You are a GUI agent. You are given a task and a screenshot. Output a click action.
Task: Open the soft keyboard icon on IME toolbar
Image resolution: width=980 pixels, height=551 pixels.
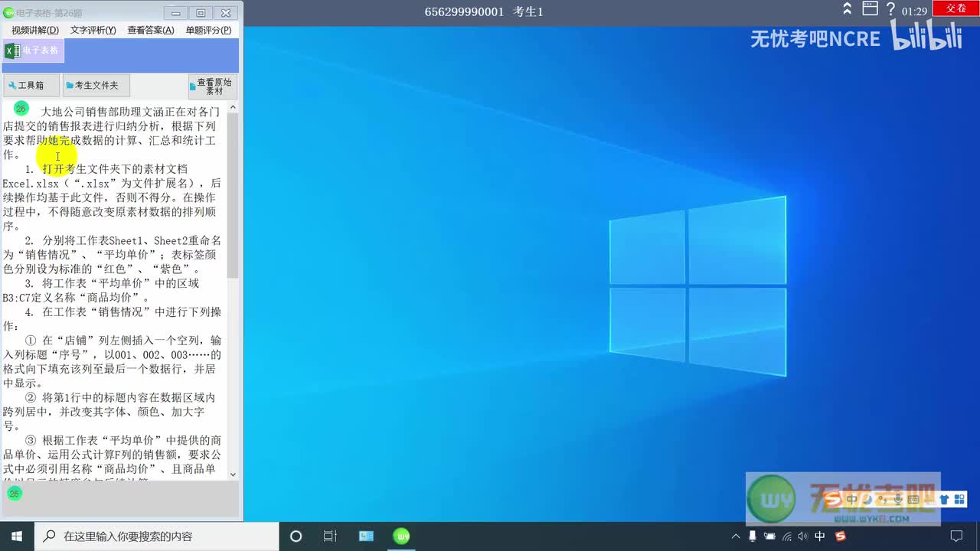(x=913, y=500)
